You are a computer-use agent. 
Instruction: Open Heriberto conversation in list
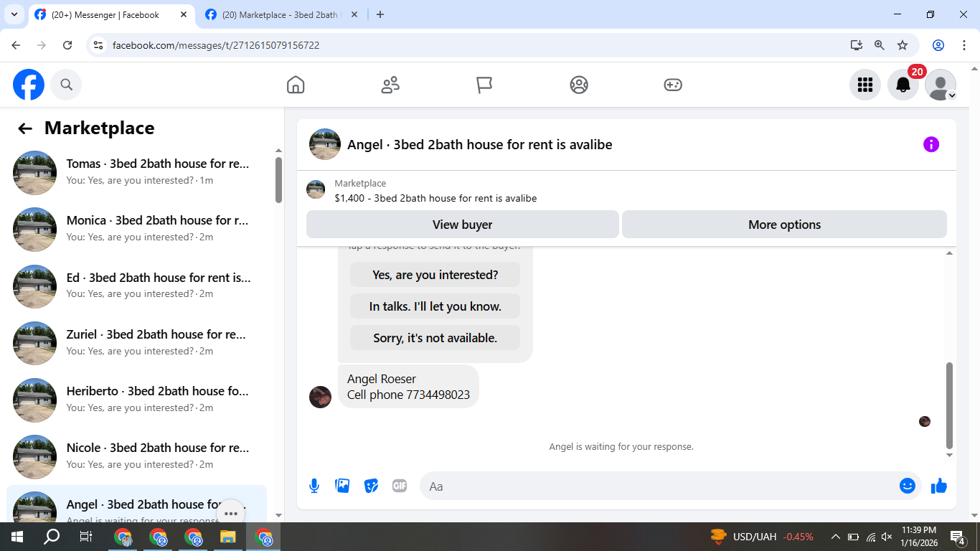point(136,399)
